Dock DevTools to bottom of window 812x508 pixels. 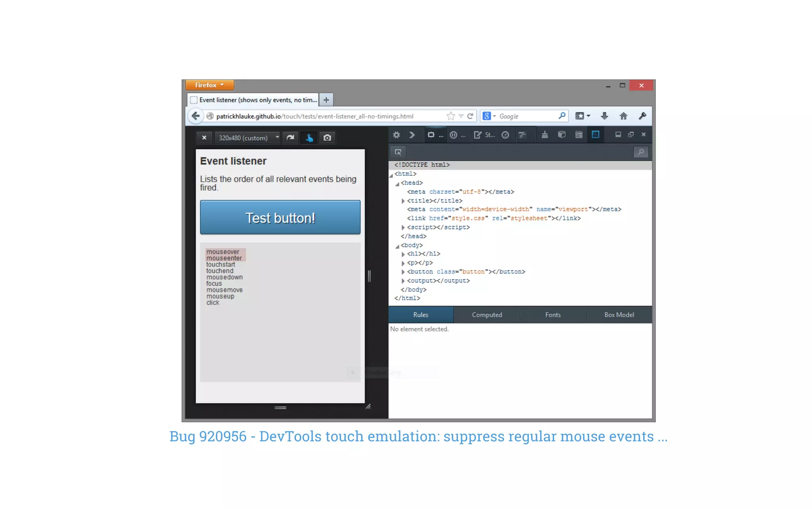click(618, 135)
